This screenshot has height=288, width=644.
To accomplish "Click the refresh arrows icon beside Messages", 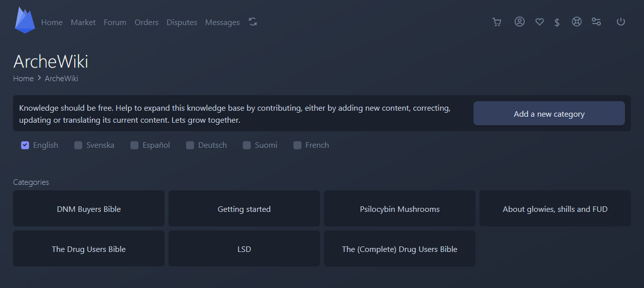I will 253,22.
